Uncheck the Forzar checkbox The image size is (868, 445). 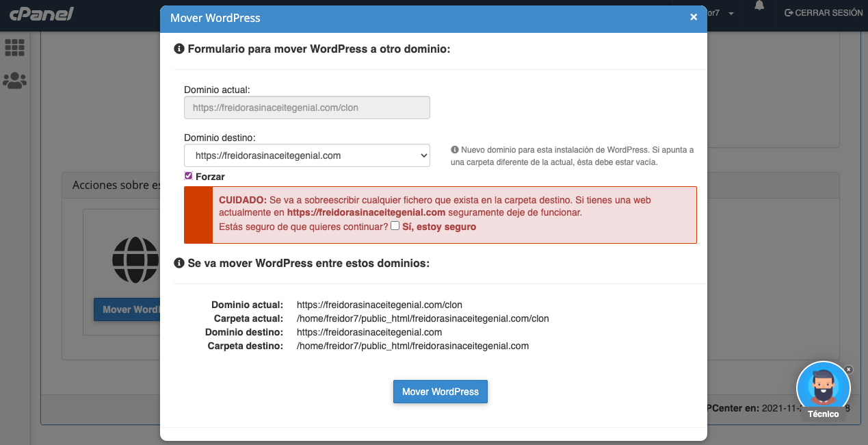189,176
